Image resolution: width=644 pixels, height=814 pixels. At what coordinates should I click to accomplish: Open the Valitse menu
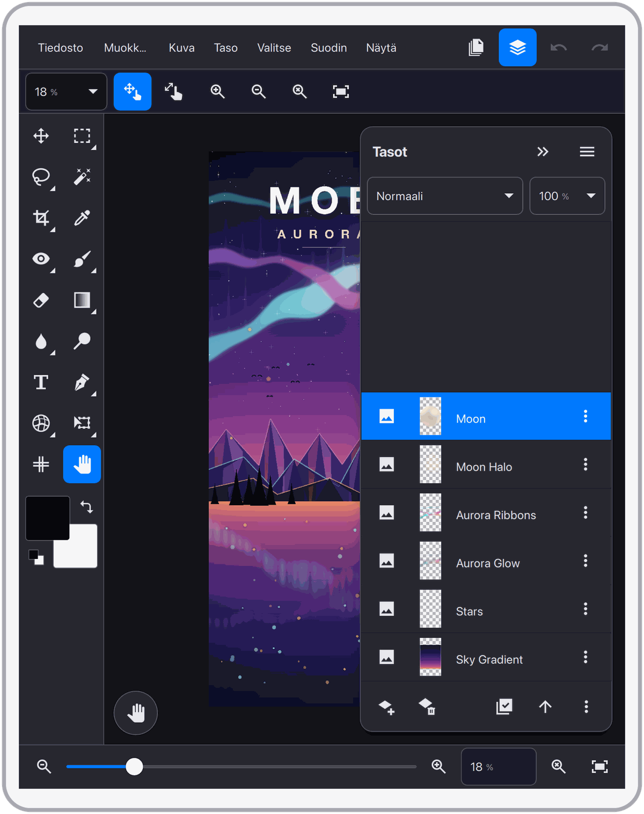(x=274, y=48)
